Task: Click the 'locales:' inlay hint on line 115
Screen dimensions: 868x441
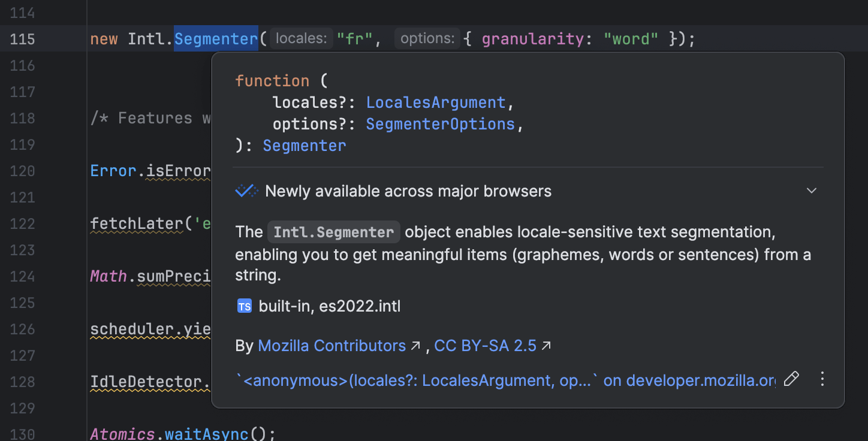Action: tap(300, 38)
